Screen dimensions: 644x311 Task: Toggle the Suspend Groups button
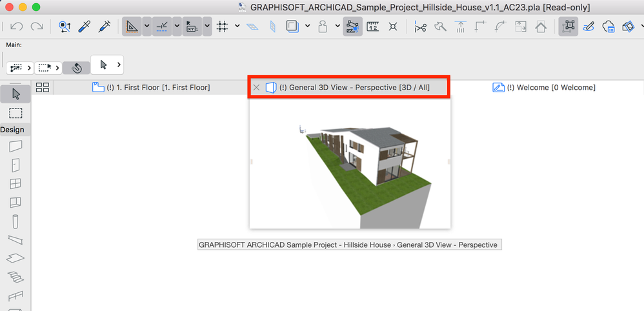[568, 26]
